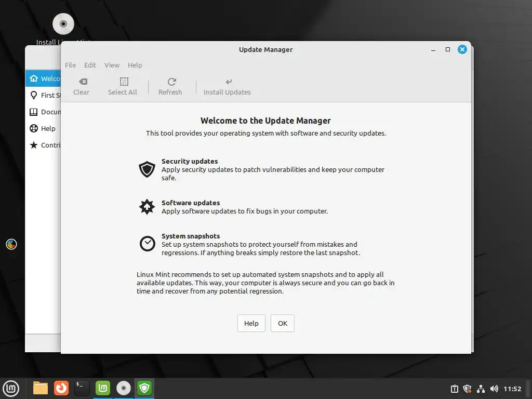Viewport: 532px width, 399px height.
Task: Open the File menu
Action: pyautogui.click(x=71, y=65)
